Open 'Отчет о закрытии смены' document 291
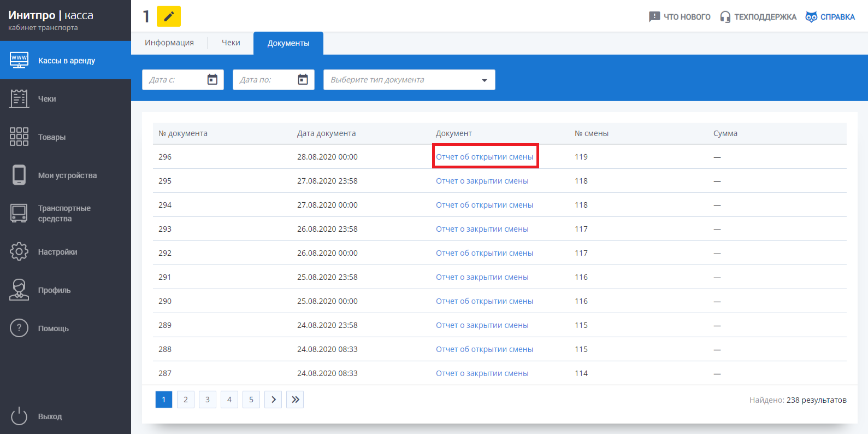 [x=482, y=277]
